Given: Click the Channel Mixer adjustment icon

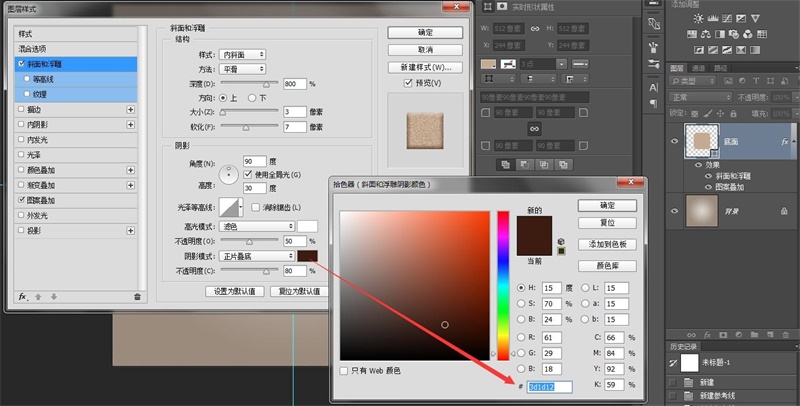Looking at the screenshot, I should [x=747, y=34].
